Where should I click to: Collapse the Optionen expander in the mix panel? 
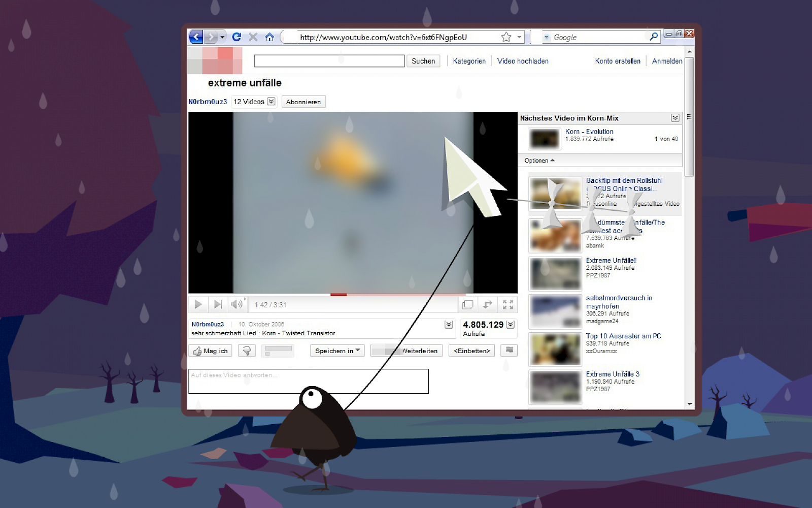[539, 161]
